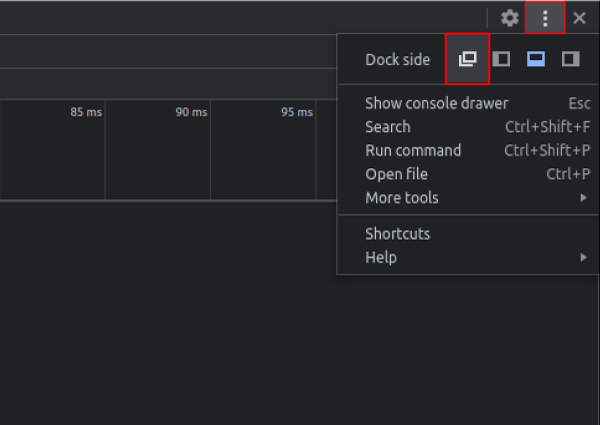Dock DevTools to the left side
The height and width of the screenshot is (425, 600).
pos(501,59)
